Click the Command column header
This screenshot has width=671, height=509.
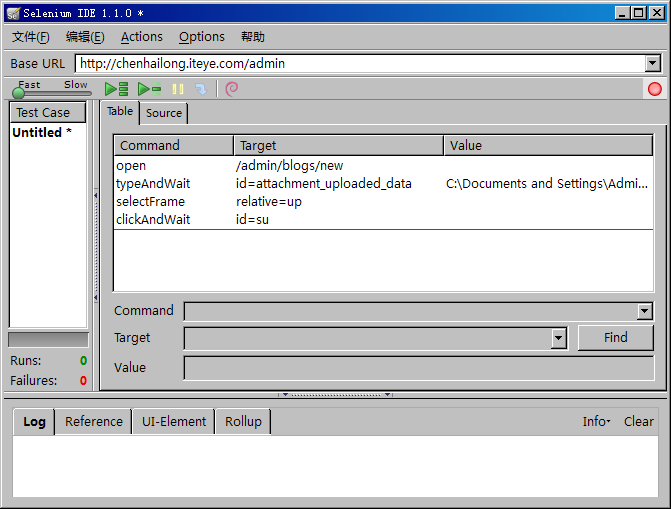pyautogui.click(x=174, y=146)
